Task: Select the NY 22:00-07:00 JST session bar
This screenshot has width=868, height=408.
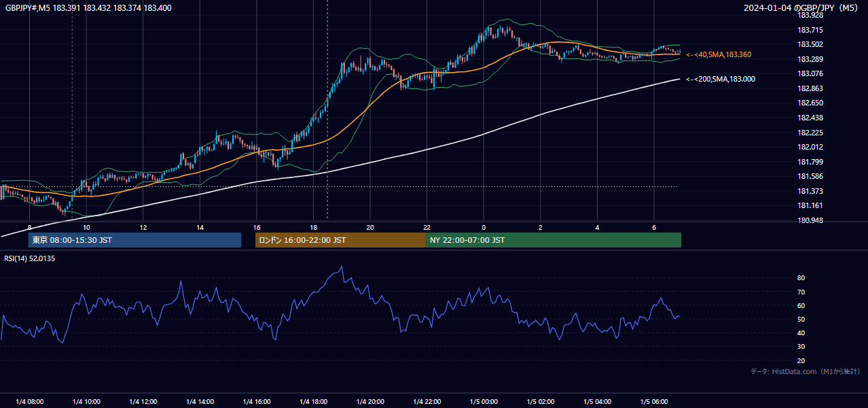Action: point(554,240)
